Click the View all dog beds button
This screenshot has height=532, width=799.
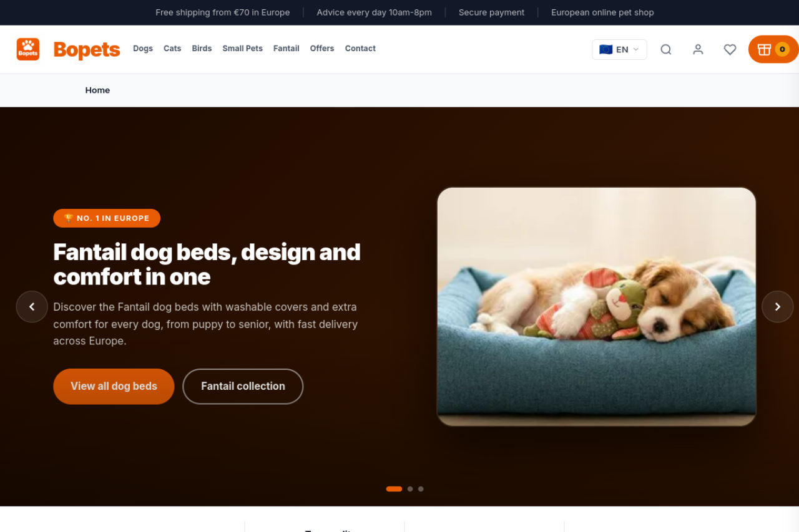click(x=114, y=386)
